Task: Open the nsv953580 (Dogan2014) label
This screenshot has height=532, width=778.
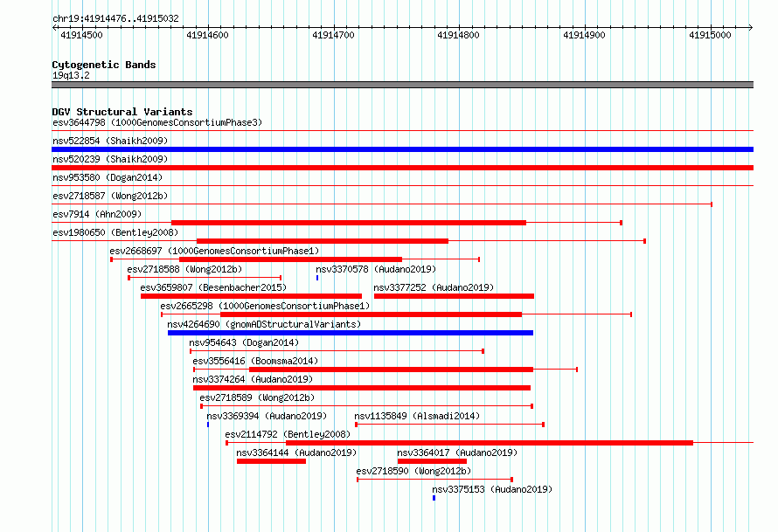Action: 108,177
